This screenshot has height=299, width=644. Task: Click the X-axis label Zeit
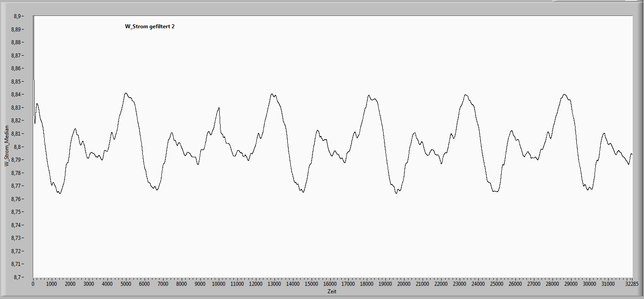332,291
